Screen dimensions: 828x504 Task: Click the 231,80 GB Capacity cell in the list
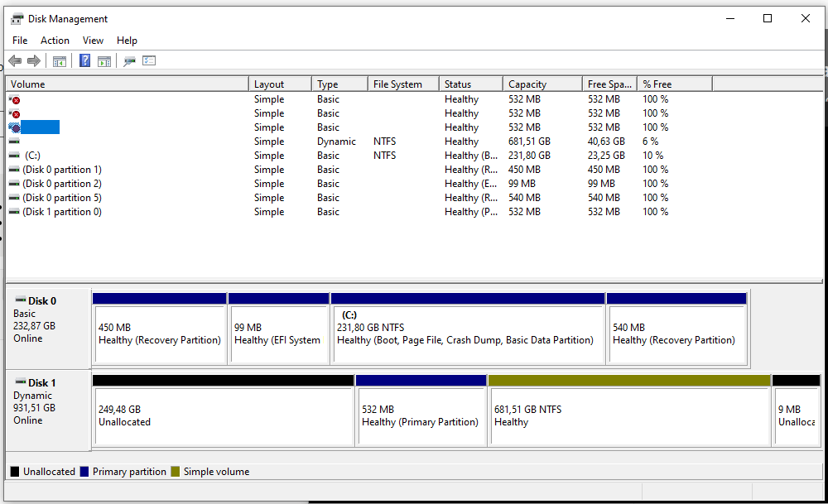click(529, 155)
